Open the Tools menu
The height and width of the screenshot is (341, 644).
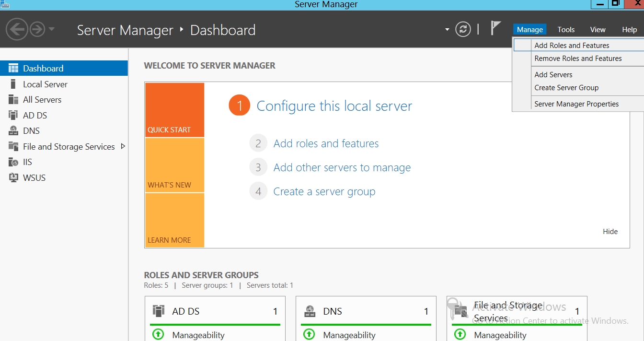coord(566,30)
